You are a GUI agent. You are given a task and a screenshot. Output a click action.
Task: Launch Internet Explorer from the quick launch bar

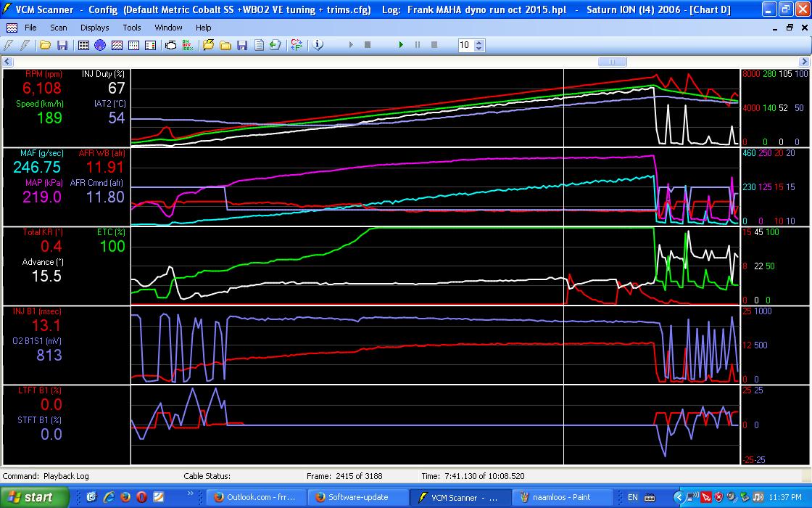109,497
